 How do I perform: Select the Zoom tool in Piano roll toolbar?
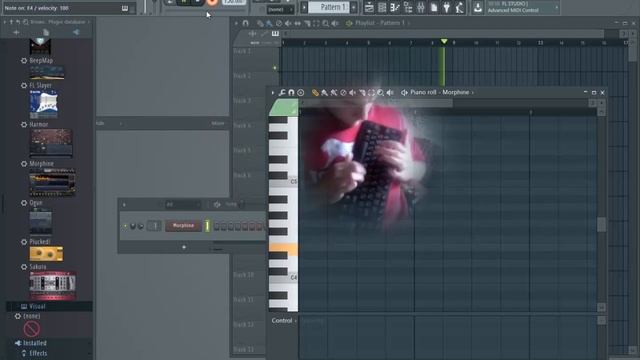(380, 93)
